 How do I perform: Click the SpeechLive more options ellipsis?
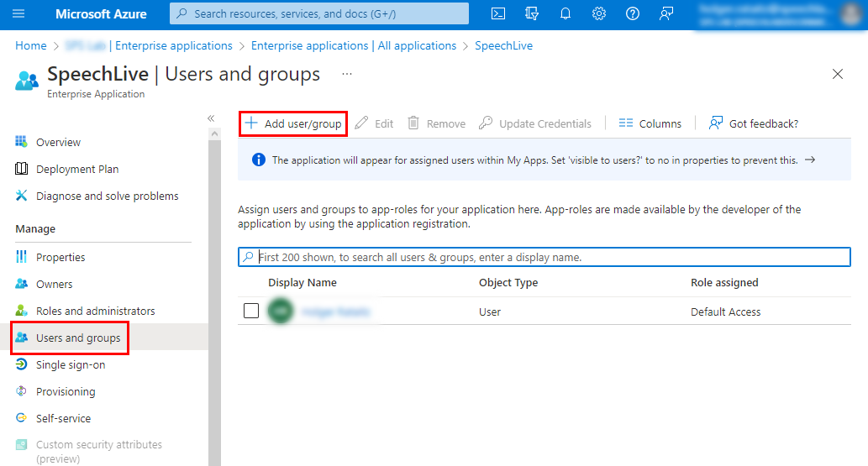(x=347, y=74)
